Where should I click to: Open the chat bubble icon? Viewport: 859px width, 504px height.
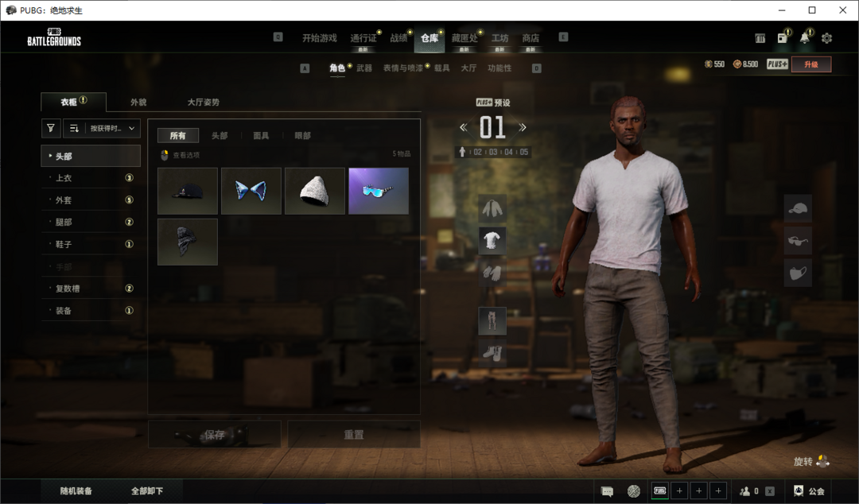pos(606,491)
